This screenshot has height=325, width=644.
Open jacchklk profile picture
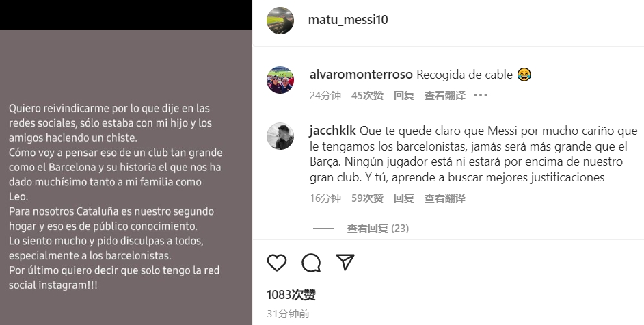280,136
